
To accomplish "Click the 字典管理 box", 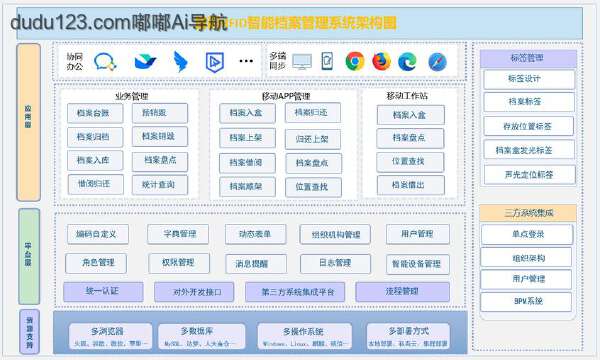I will [178, 234].
